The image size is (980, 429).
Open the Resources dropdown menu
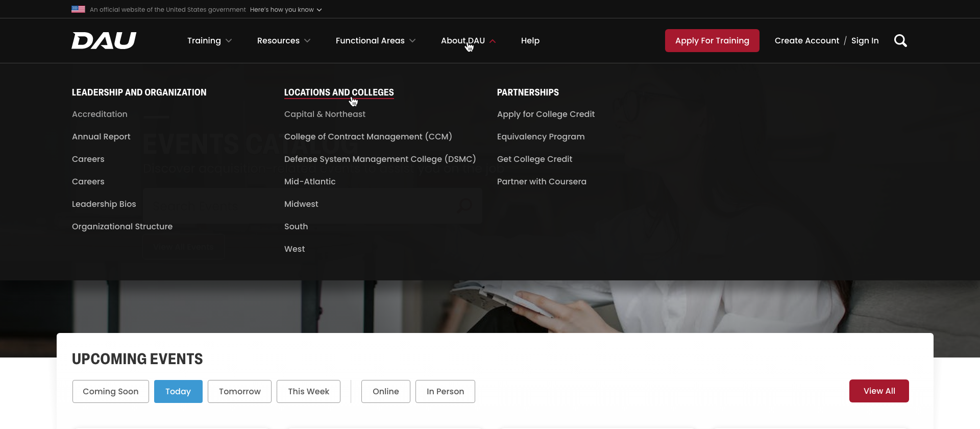coord(283,40)
